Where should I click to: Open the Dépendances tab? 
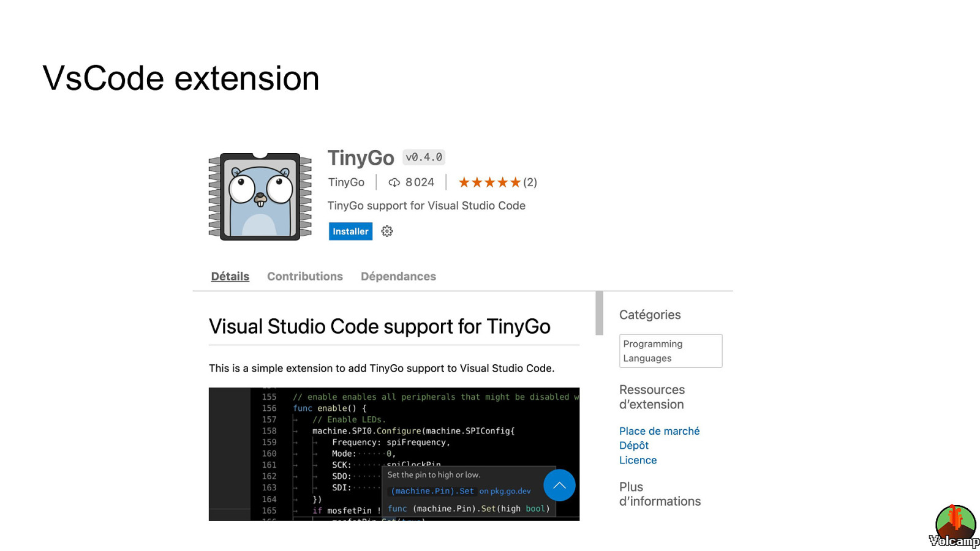coord(398,276)
